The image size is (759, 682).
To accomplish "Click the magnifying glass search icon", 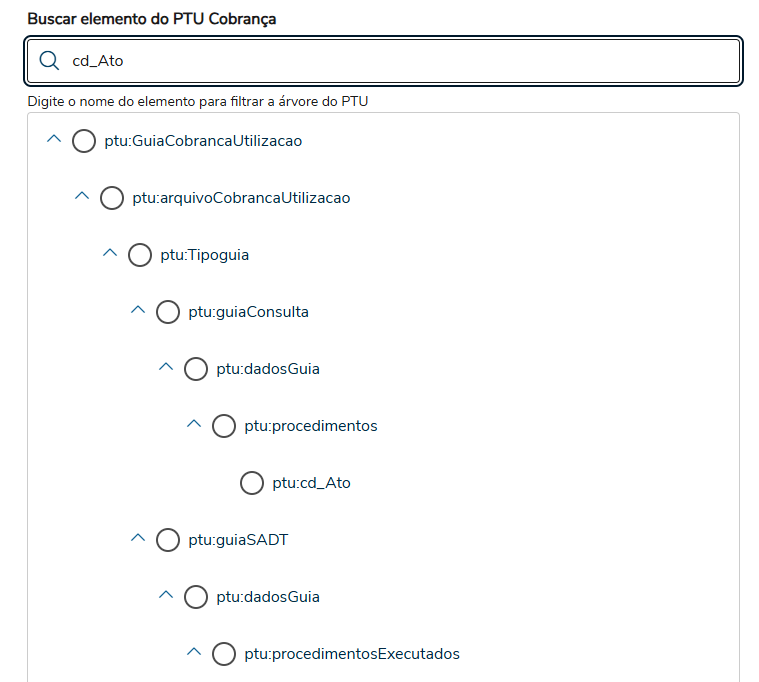I will pos(49,61).
